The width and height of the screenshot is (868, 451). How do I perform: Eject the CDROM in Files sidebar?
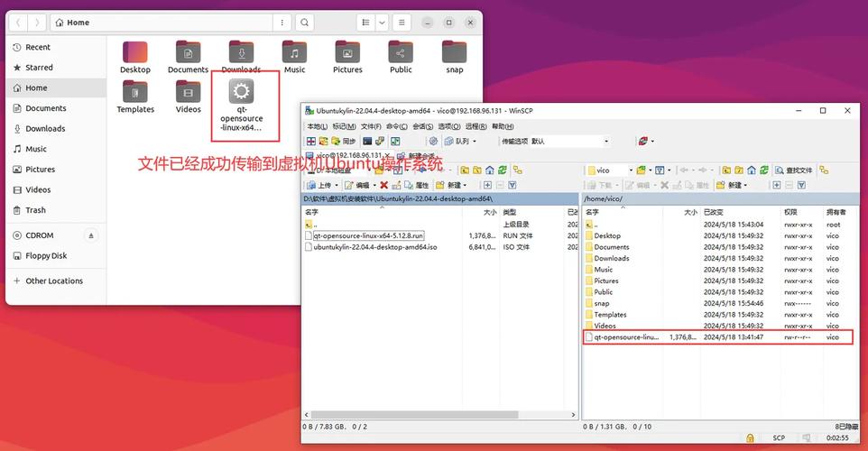click(91, 235)
